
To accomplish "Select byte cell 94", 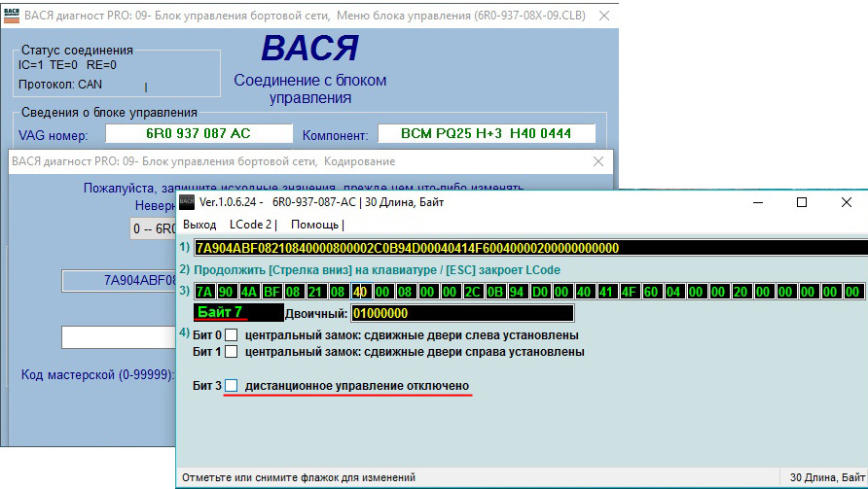I will pyautogui.click(x=517, y=292).
